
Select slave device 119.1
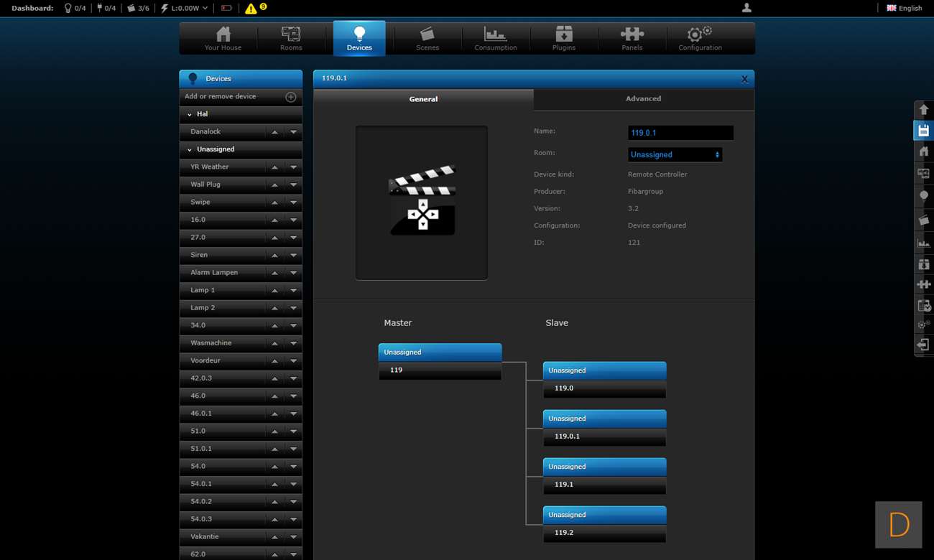pyautogui.click(x=604, y=485)
